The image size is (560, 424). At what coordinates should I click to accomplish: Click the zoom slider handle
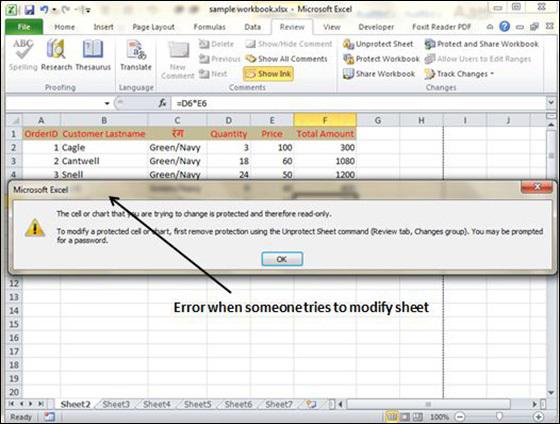tap(499, 416)
